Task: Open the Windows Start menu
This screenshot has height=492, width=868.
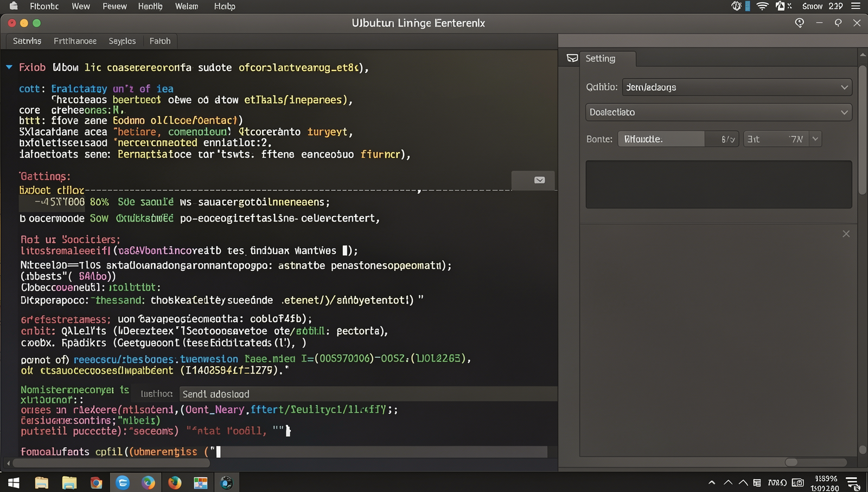Action: click(x=14, y=482)
